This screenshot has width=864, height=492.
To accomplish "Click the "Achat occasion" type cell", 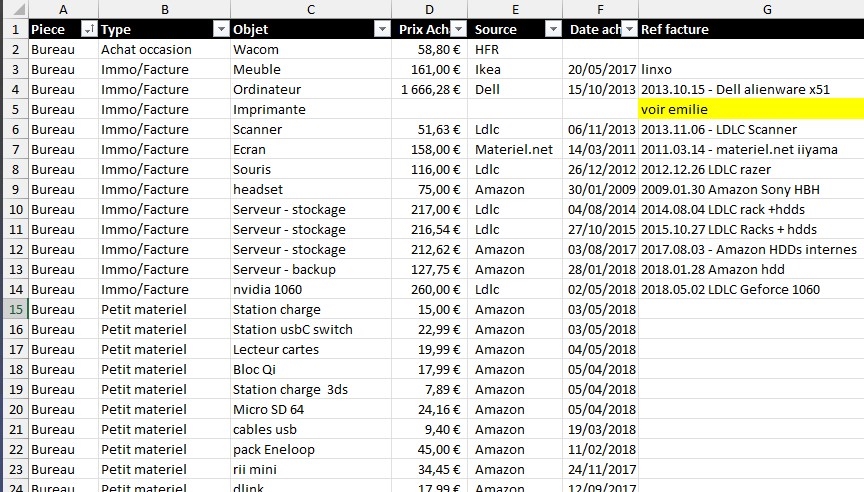I will [x=163, y=49].
